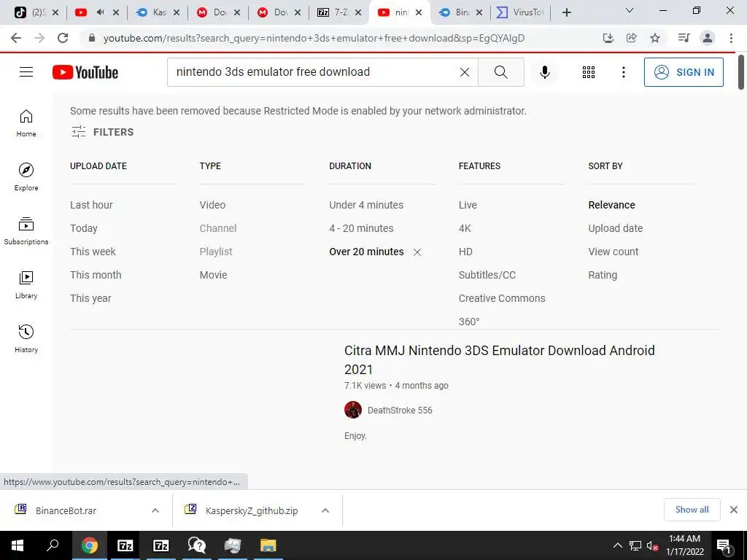This screenshot has height=560, width=747.
Task: Open YouTube settings three-dot menu
Action: click(623, 72)
